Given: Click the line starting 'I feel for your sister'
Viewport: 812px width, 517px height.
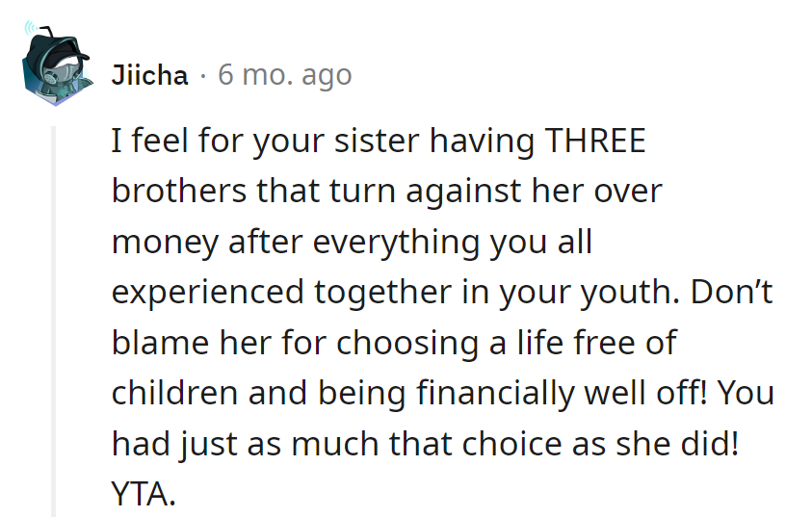Looking at the screenshot, I should pyautogui.click(x=379, y=142).
